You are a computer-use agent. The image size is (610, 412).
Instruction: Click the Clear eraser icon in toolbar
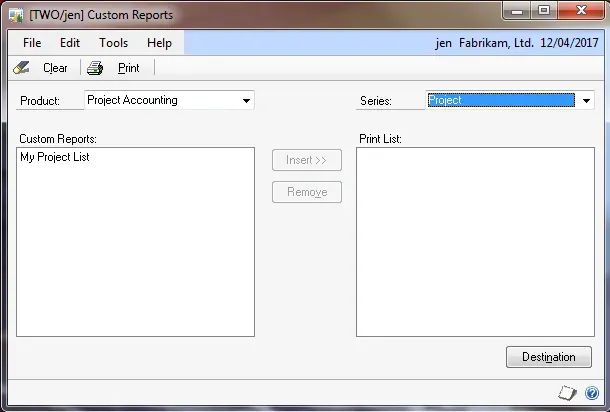pos(22,68)
